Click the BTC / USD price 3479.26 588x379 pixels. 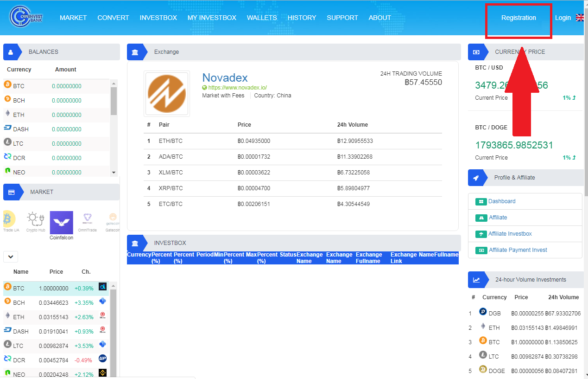coord(512,85)
